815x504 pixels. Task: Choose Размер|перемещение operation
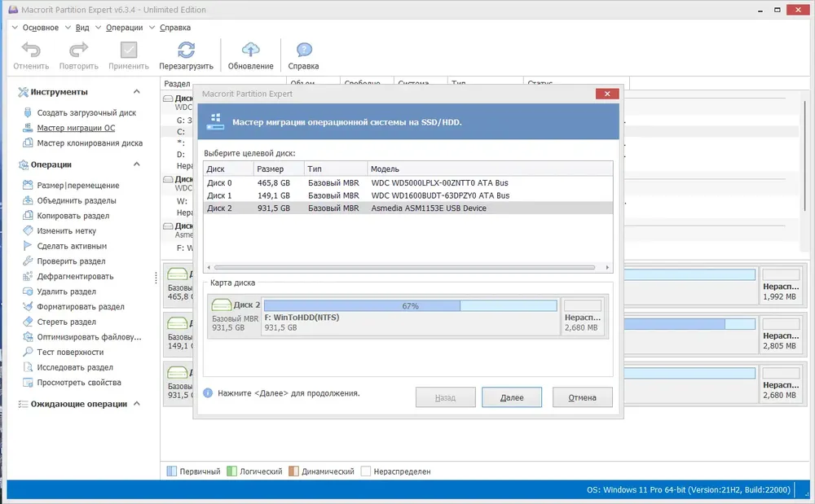78,186
